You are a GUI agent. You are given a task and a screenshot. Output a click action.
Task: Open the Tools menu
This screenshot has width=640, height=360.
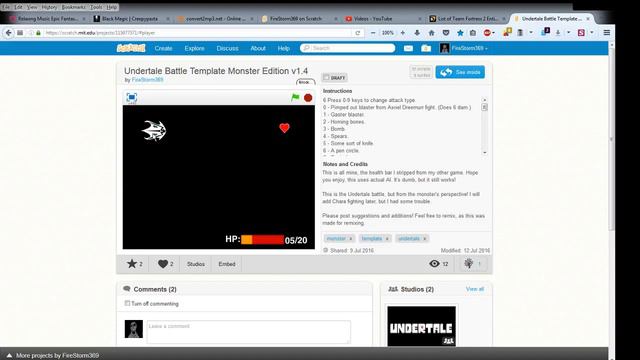[96, 7]
